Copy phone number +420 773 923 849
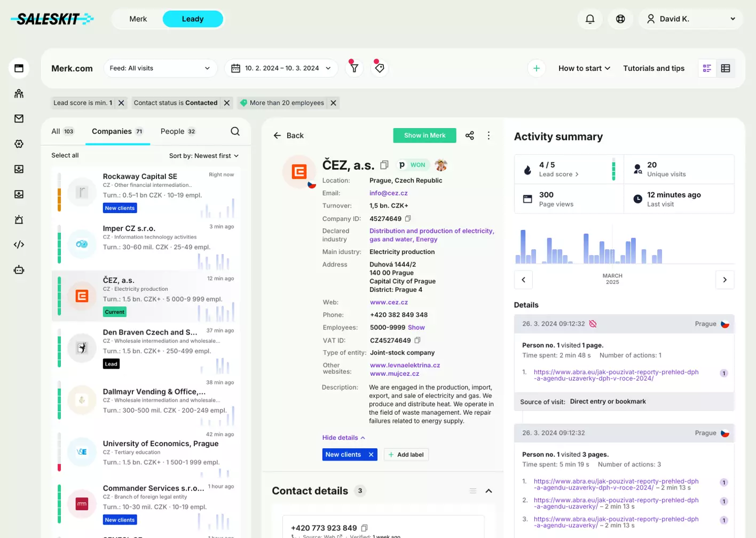The height and width of the screenshot is (538, 756). [x=364, y=528]
